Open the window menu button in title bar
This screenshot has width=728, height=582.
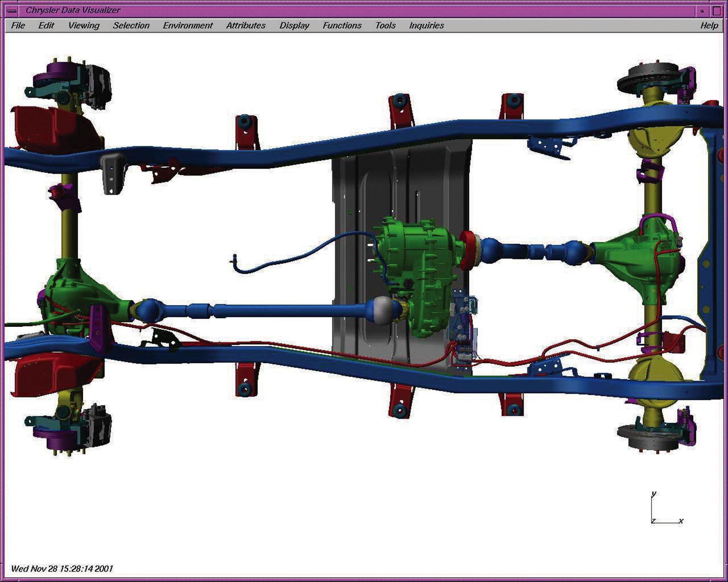click(11, 11)
